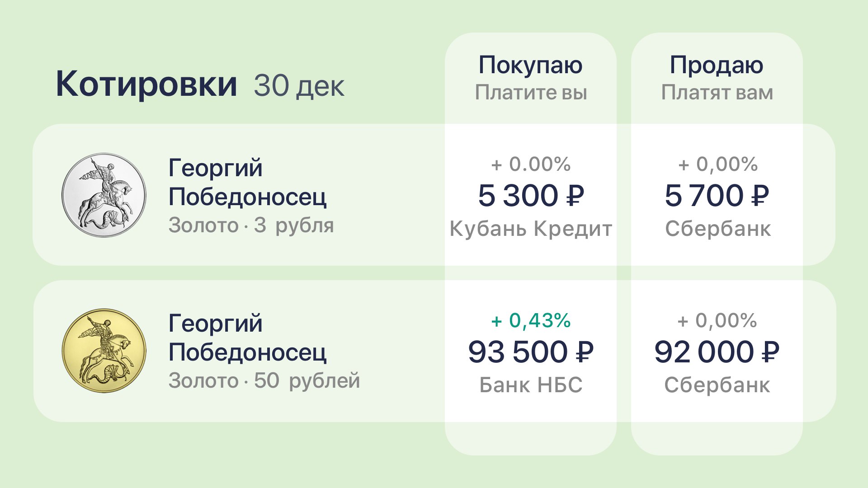Click the 92 000 ₽ sell price
Viewport: 868px width, 488px height.
coord(717,352)
